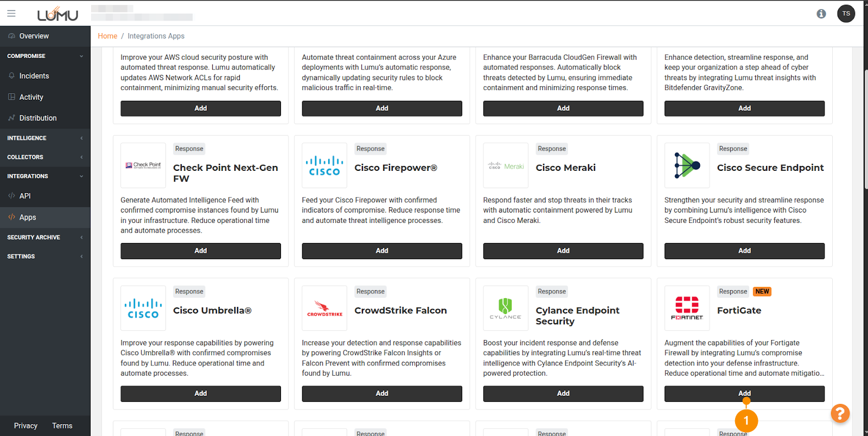Image resolution: width=868 pixels, height=436 pixels.
Task: Open the TS user avatar menu
Action: coord(846,14)
